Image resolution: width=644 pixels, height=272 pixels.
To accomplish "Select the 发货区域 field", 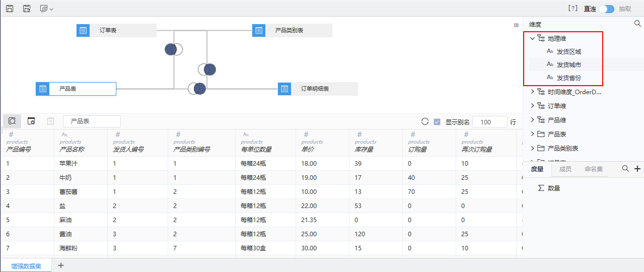I will tap(569, 51).
